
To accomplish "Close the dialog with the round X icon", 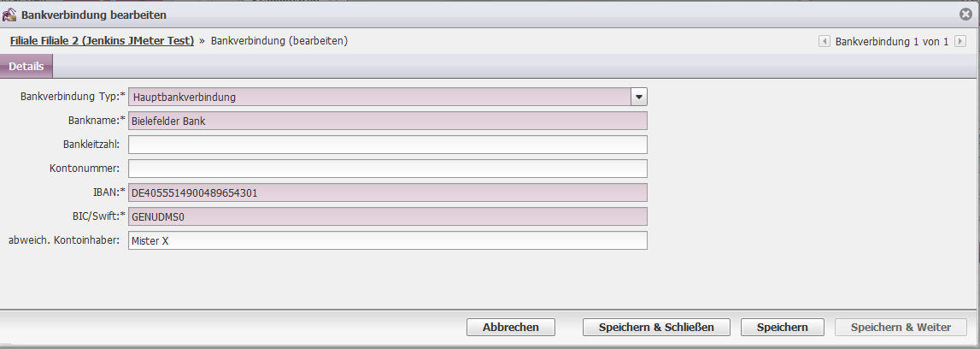I will click(965, 14).
